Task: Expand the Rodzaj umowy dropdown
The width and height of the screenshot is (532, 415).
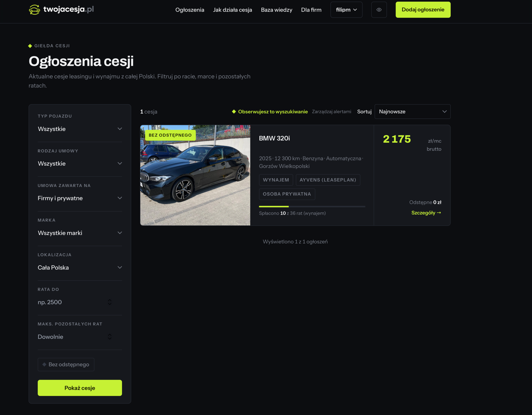Action: click(x=80, y=163)
